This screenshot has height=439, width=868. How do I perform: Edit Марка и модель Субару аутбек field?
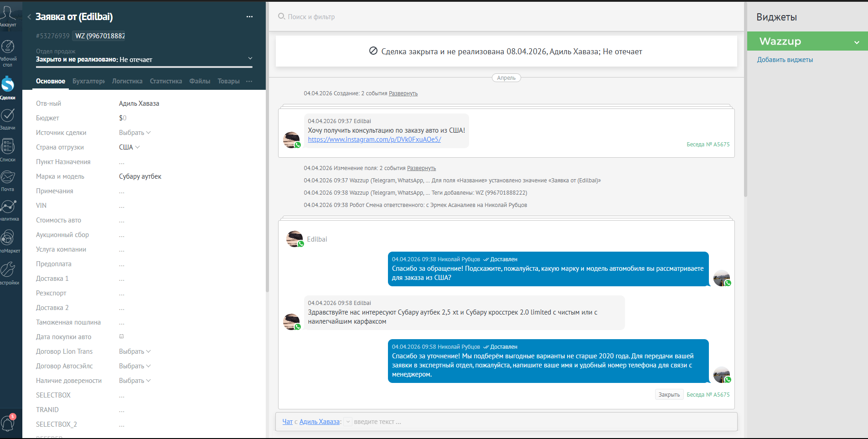click(x=140, y=176)
